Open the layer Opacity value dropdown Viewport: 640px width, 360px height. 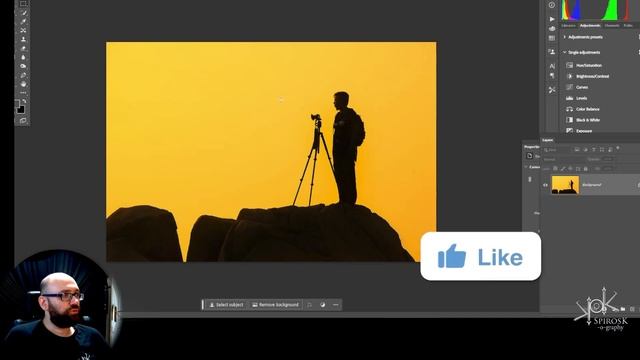pyautogui.click(x=608, y=159)
